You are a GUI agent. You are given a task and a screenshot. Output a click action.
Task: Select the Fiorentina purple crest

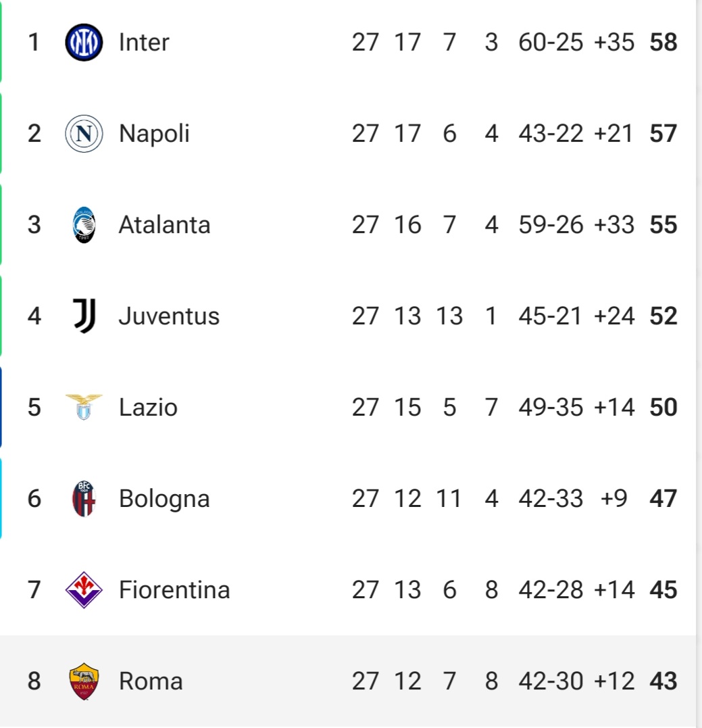click(x=84, y=589)
